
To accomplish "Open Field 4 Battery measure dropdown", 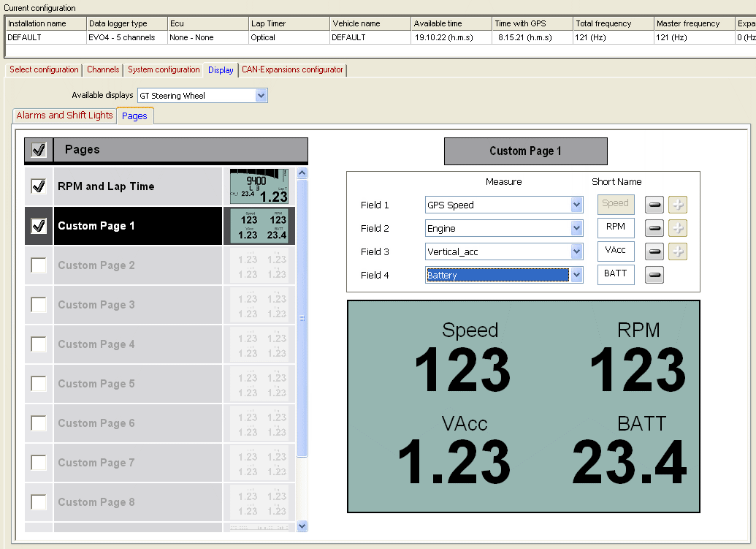I will 576,275.
